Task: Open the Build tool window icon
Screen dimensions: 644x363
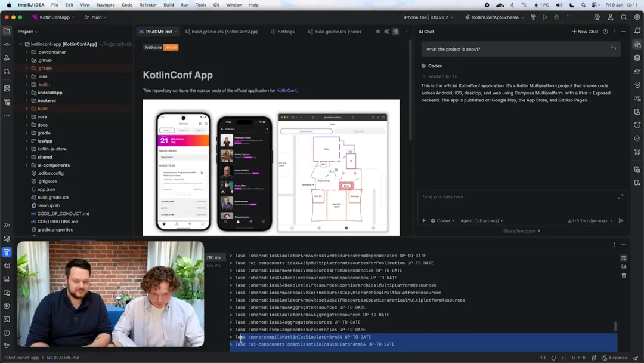Action: pyautogui.click(x=7, y=252)
